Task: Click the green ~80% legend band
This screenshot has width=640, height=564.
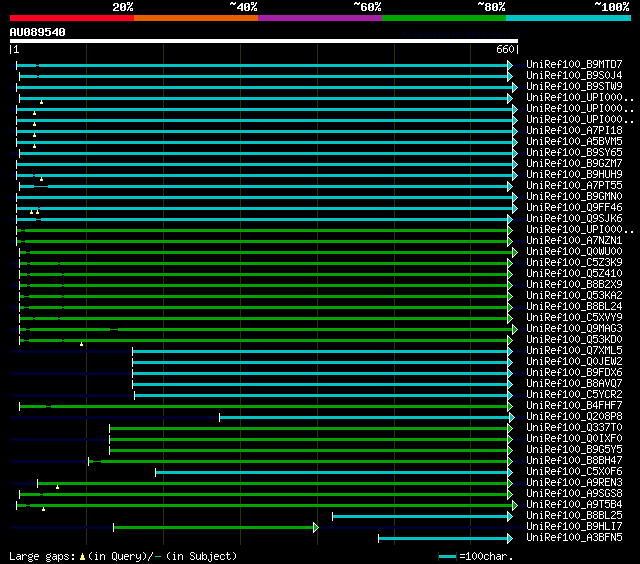Action: [x=443, y=18]
